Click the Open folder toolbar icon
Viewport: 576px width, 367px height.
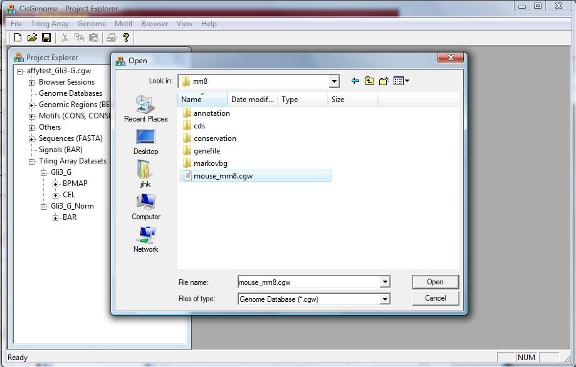point(32,37)
